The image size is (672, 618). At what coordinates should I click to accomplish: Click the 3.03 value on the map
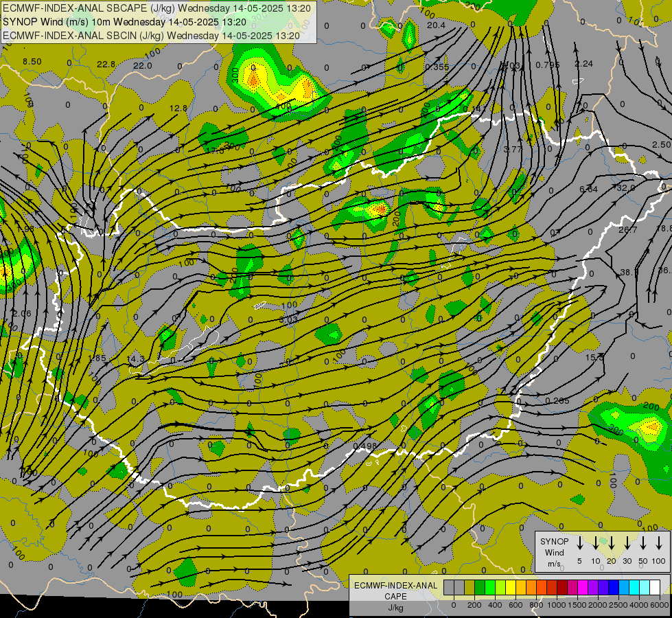click(288, 319)
